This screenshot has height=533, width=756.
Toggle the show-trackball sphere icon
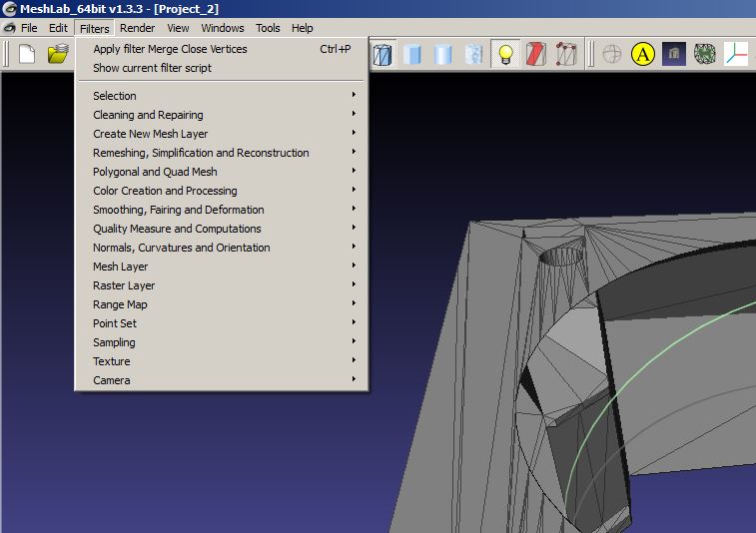point(612,54)
